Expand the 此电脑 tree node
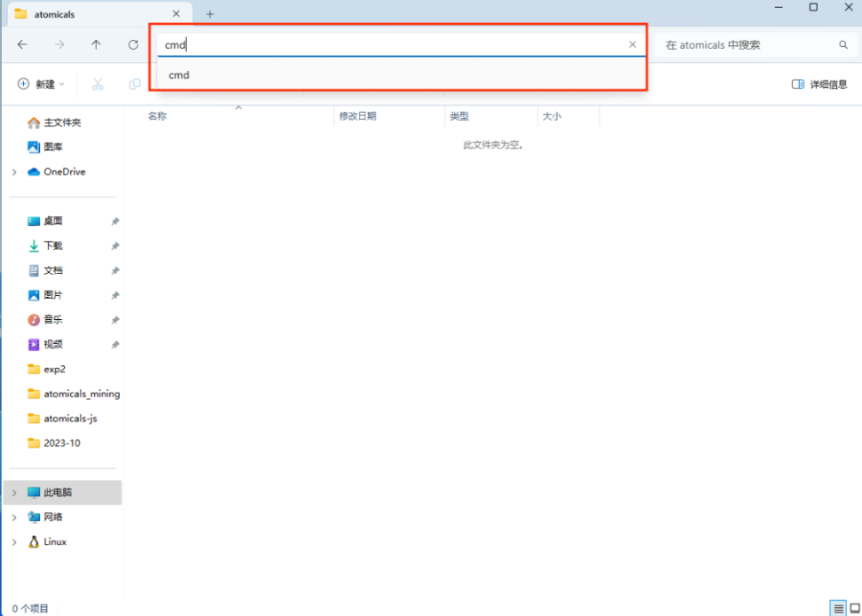The height and width of the screenshot is (616, 862). (x=12, y=492)
